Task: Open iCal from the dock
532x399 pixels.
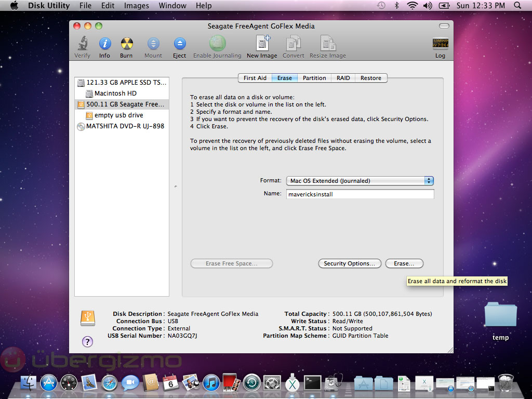Action: tap(170, 383)
